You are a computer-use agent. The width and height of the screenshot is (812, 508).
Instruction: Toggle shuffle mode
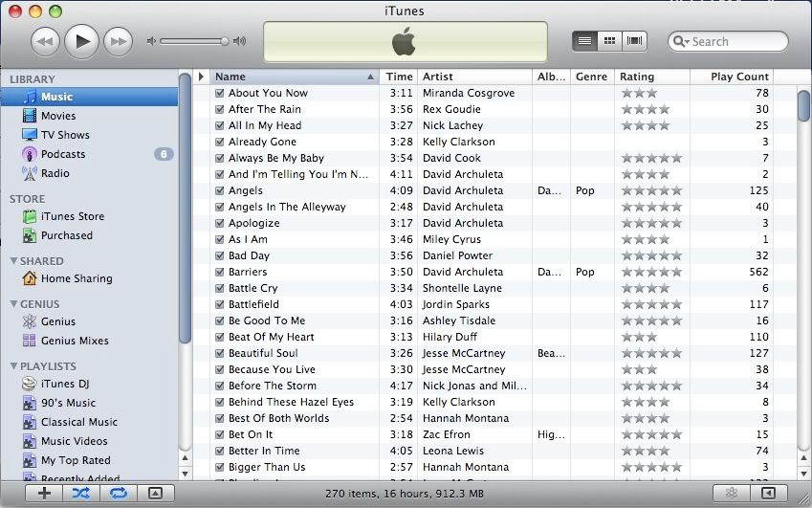coord(80,494)
